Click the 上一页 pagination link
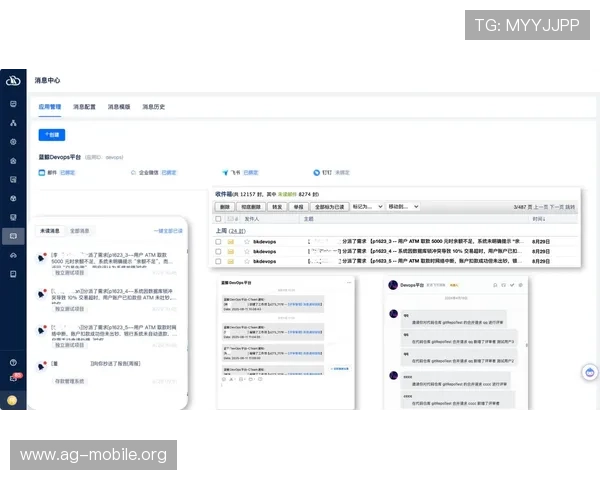The image size is (600, 480). pyautogui.click(x=541, y=207)
